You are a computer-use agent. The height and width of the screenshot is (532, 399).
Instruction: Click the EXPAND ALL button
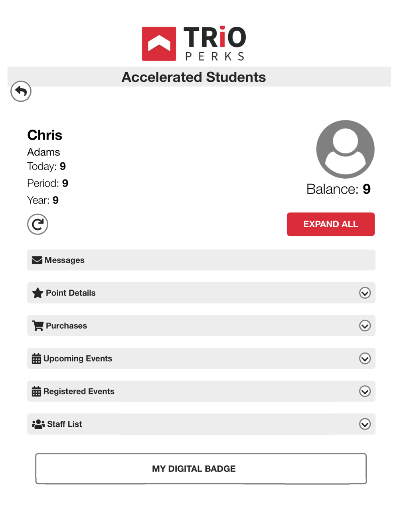click(x=330, y=224)
